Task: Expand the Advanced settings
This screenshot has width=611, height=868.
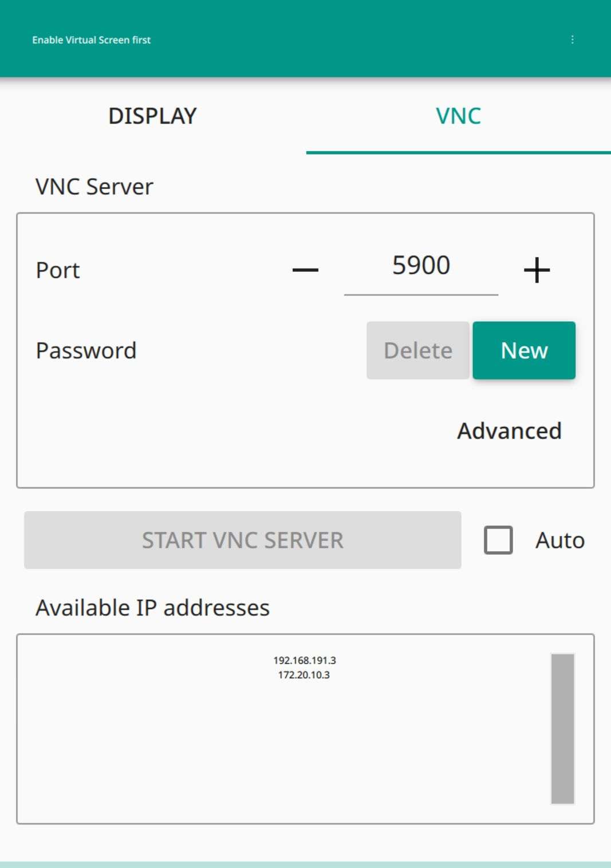Action: point(509,431)
